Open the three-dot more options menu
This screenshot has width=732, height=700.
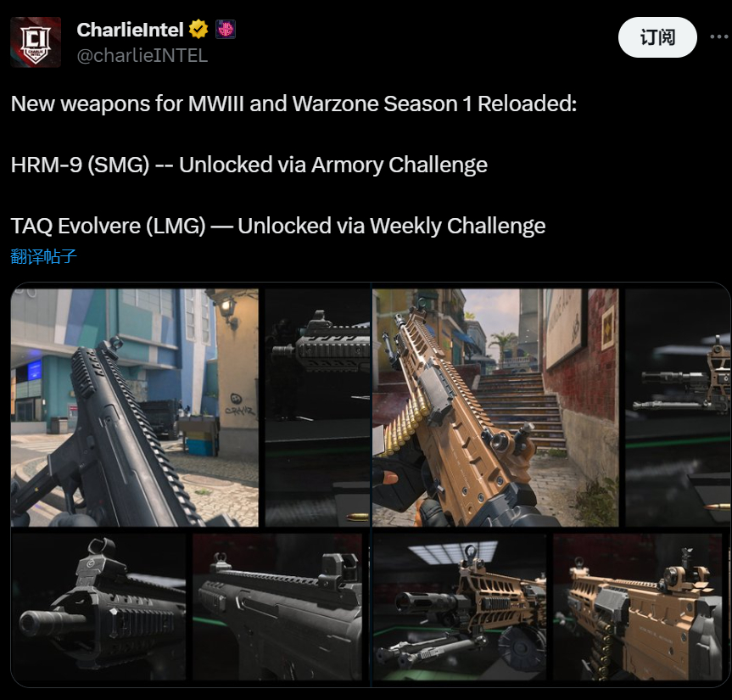point(719,36)
